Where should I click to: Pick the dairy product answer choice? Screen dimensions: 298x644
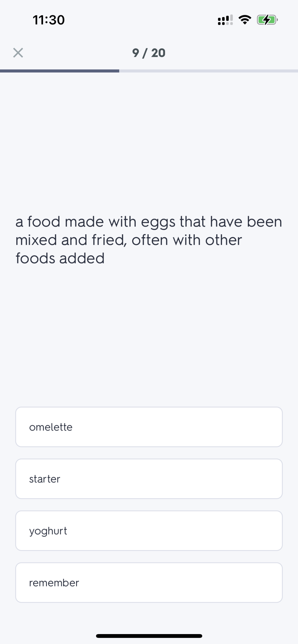149,531
